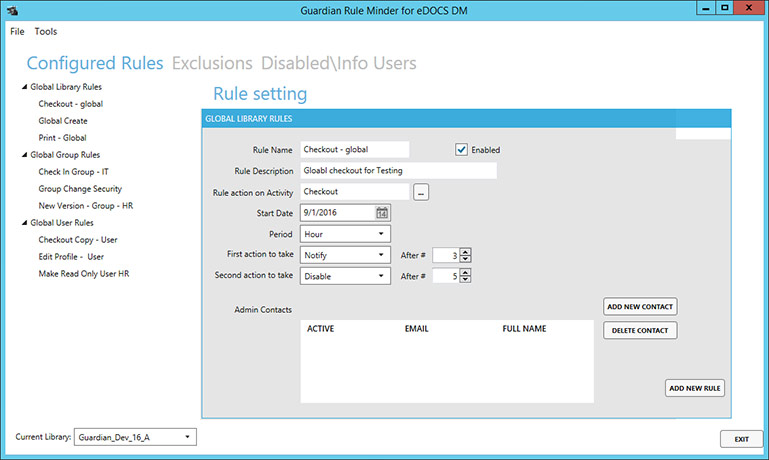Select the Checkout Copy - User rule
This screenshot has width=769, height=460.
click(x=78, y=240)
